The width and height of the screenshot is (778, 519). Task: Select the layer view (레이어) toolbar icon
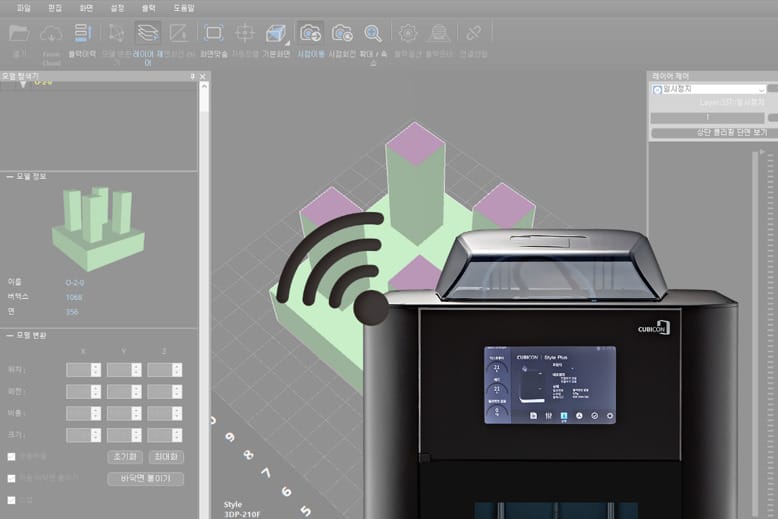pos(148,33)
